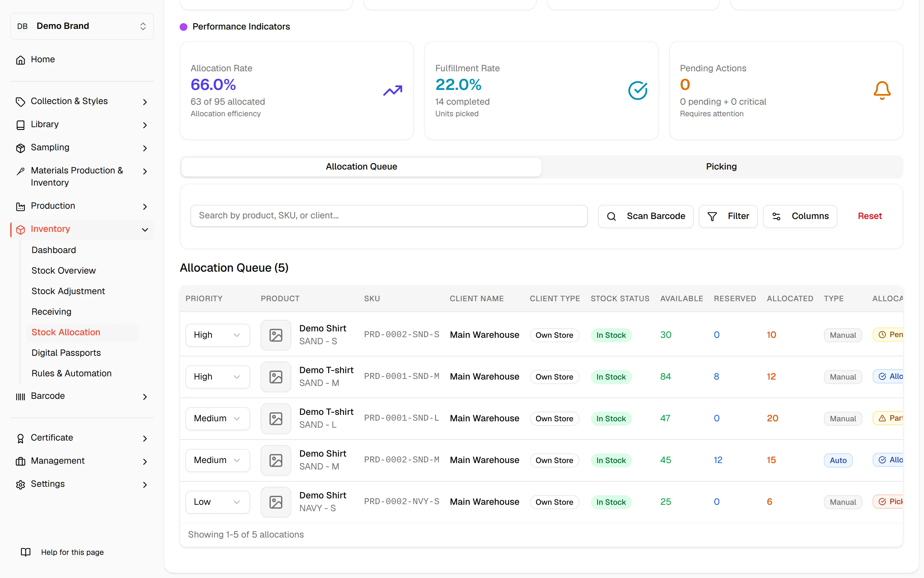Open priority dropdown for PRD-0002-SND-S
The image size is (924, 578).
(x=218, y=335)
